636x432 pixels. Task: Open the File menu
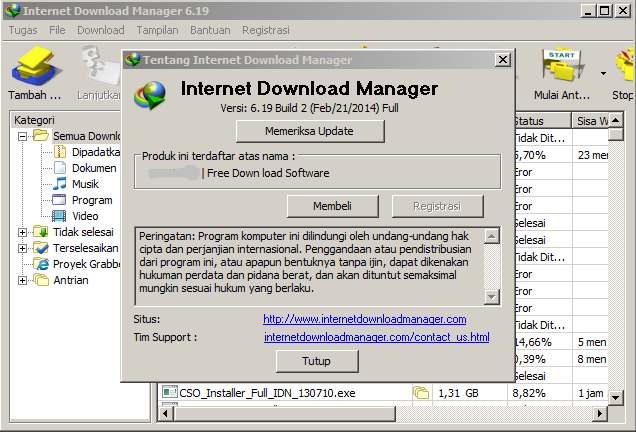pos(57,30)
